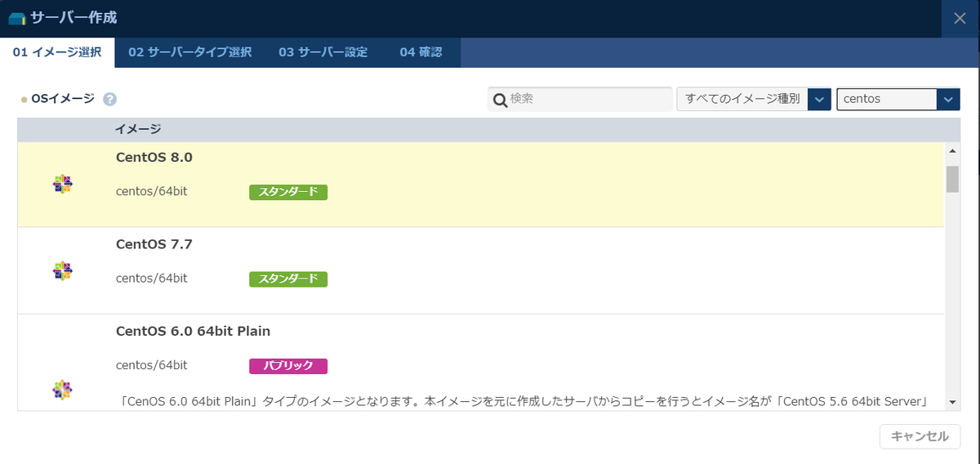Click the CentOS 6.0 64bit Plain logo icon

tap(63, 390)
